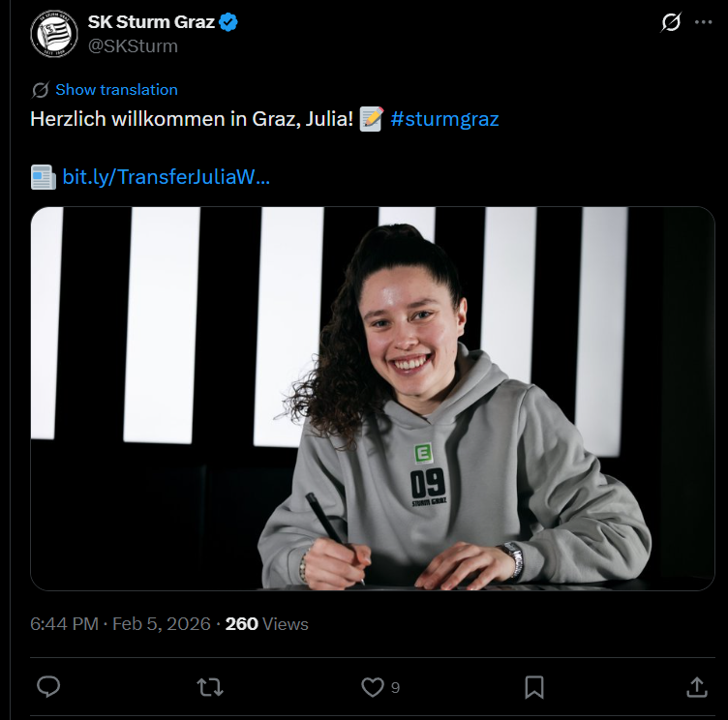Screen dimensions: 728x720
Task: Share the tweet via the upload arrow icon
Action: pyautogui.click(x=696, y=686)
